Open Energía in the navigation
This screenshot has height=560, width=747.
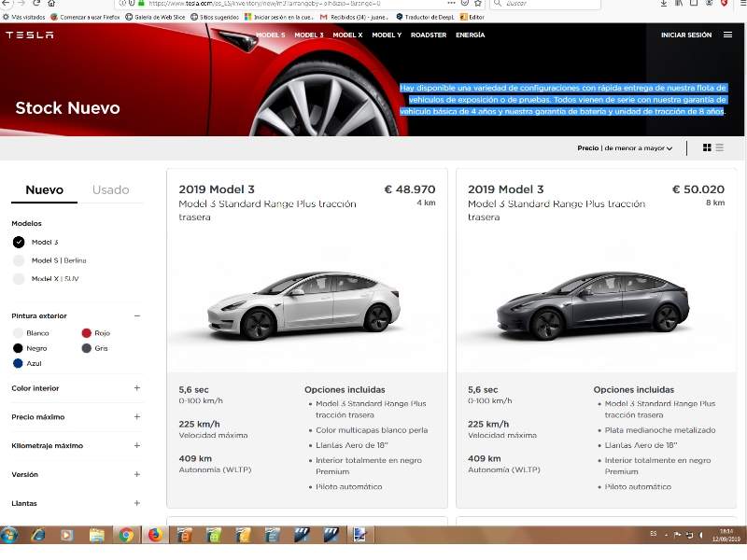pyautogui.click(x=470, y=35)
